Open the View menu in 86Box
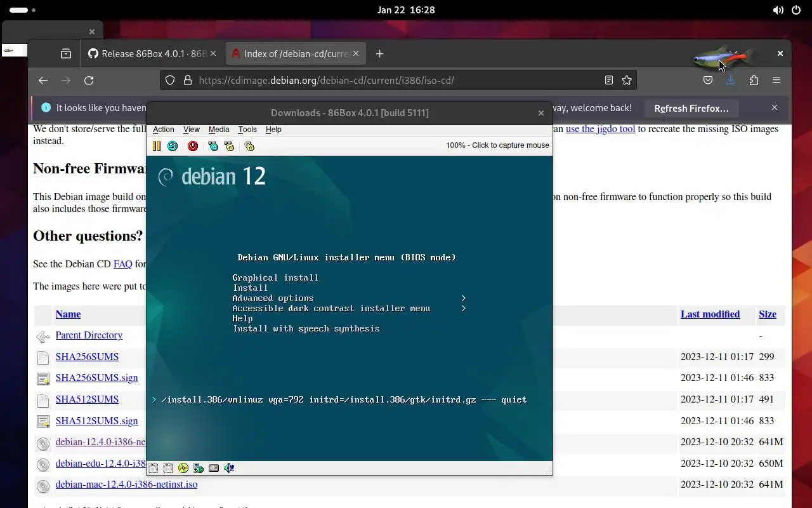Viewport: 812px width, 508px height. [192, 130]
